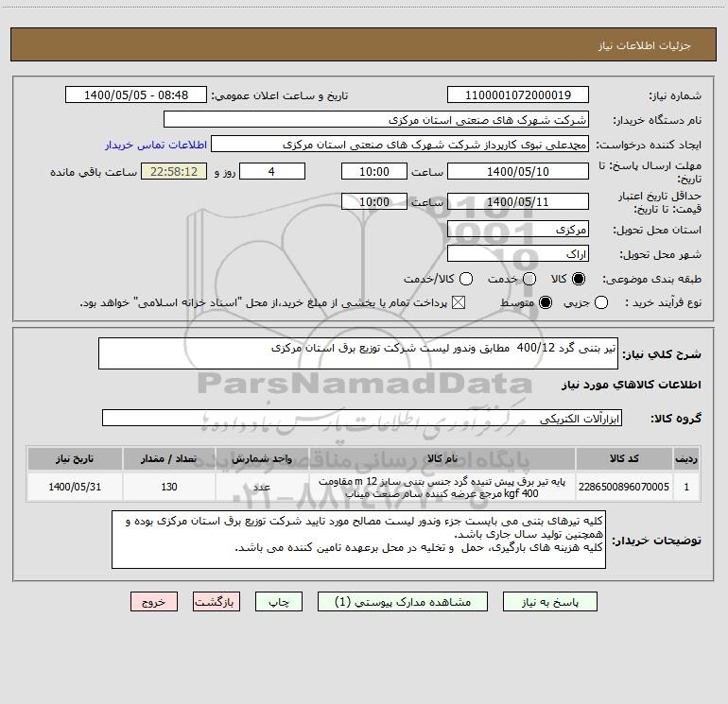
Task: Click the ردیف column header
Action: 686,458
